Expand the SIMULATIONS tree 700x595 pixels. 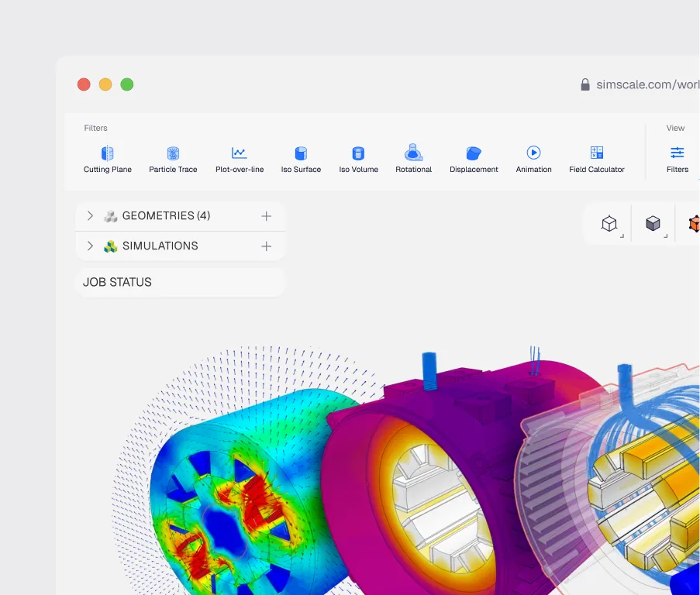point(90,246)
